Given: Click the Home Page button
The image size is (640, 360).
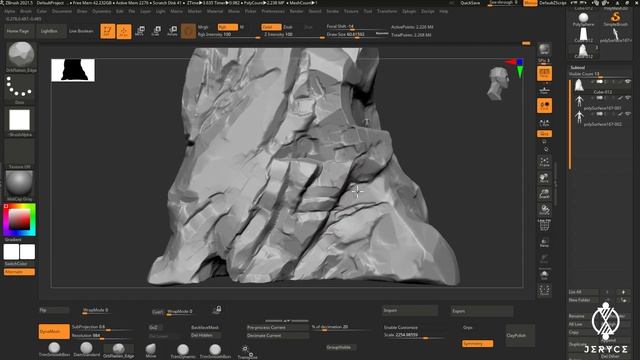Looking at the screenshot, I should point(18,31).
